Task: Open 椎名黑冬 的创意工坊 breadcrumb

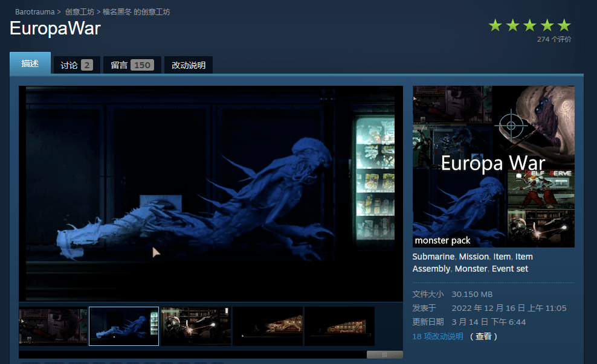Action: tap(136, 12)
